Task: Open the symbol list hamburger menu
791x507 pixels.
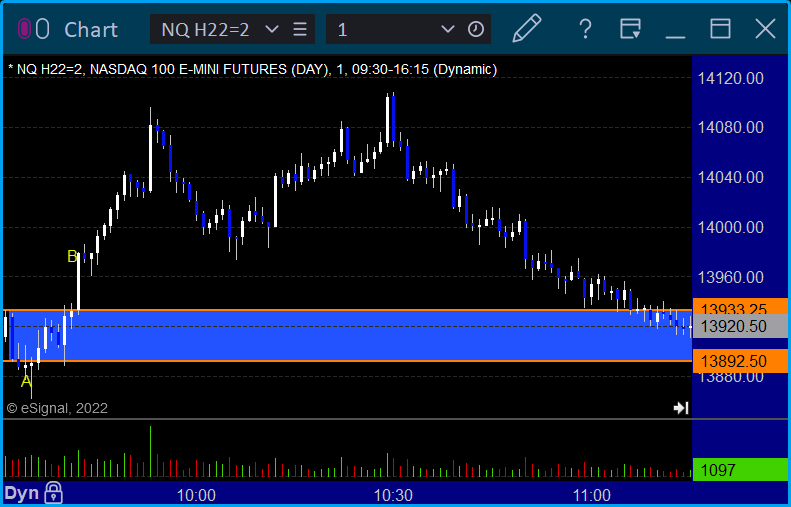Action: 300,29
